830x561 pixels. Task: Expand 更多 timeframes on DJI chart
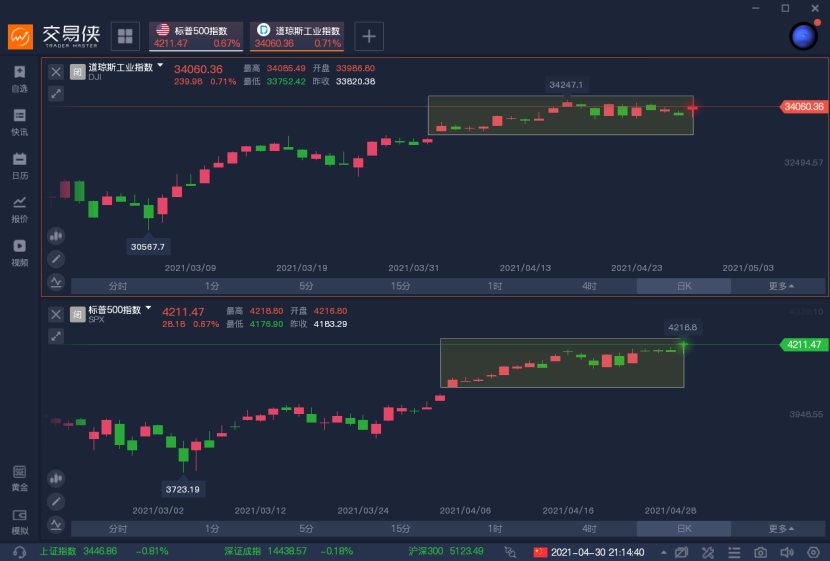click(x=781, y=286)
